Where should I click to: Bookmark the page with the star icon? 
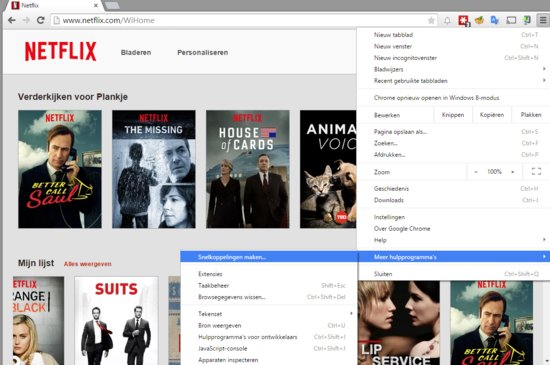[431, 20]
